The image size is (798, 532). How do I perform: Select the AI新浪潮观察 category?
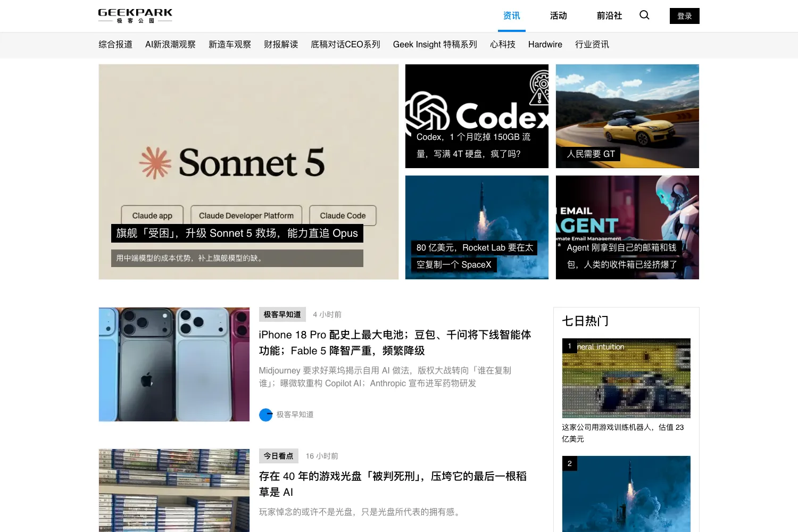point(170,45)
